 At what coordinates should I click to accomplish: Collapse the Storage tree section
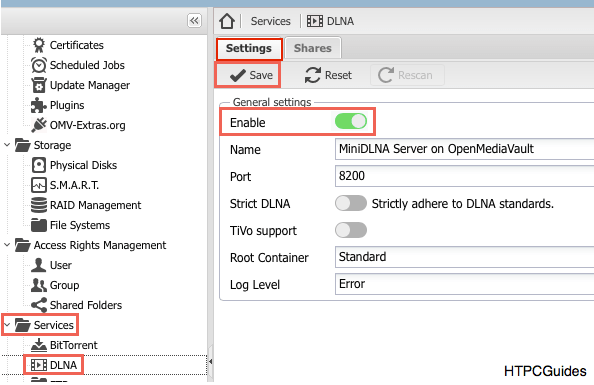(x=7, y=145)
